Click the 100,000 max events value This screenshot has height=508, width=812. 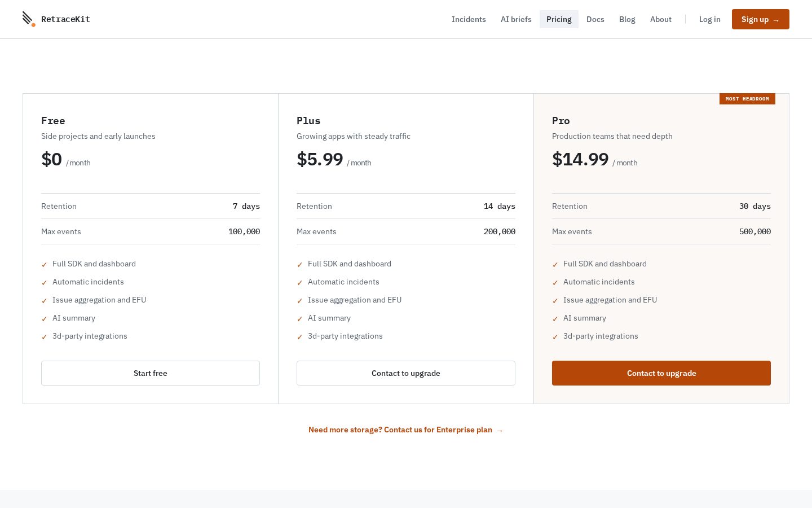tap(244, 232)
